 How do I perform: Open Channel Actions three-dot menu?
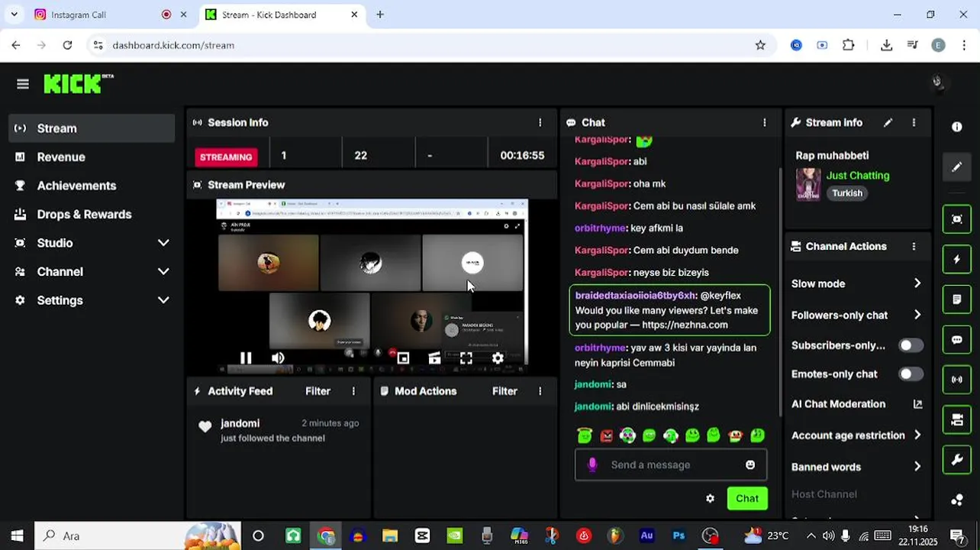(x=914, y=246)
